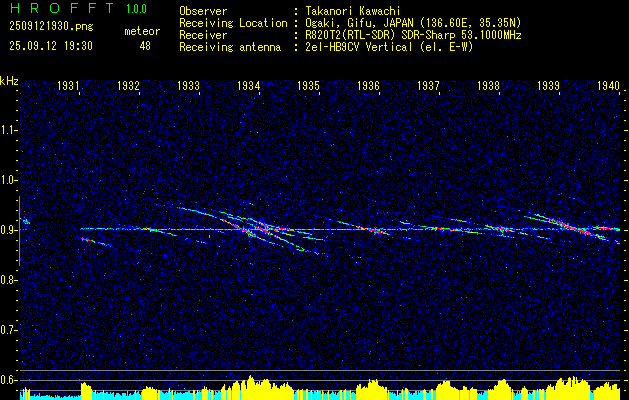Image resolution: width=629 pixels, height=400 pixels.
Task: Click the 1939 time marker
Action: 548,85
